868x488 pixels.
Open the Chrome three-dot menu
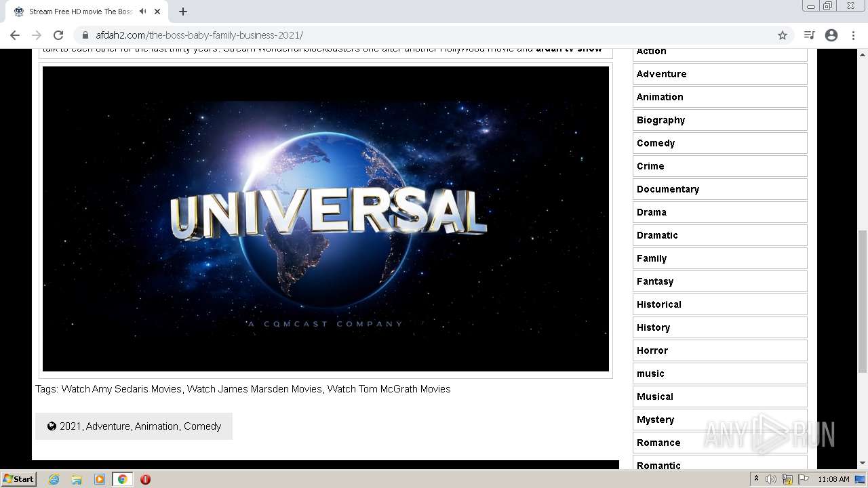click(853, 35)
